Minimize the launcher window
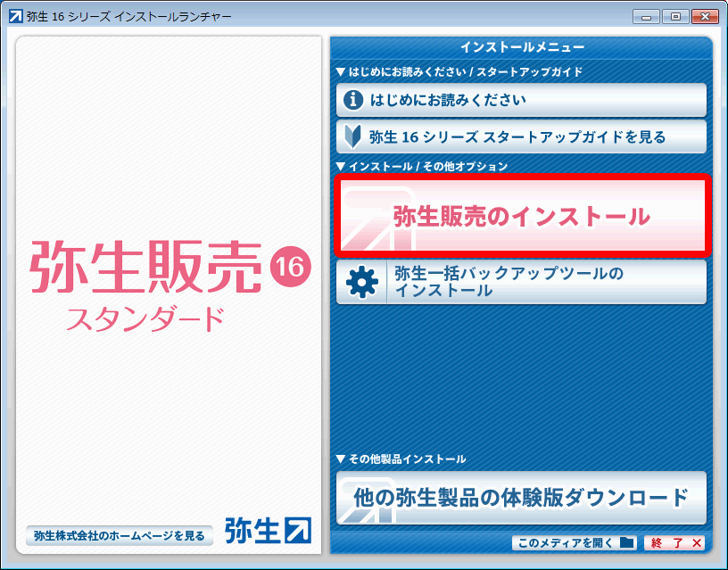The image size is (728, 570). 646,17
